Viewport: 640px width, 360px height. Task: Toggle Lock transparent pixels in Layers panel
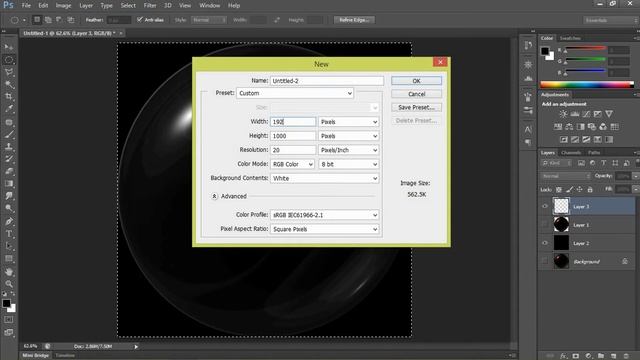tap(559, 189)
